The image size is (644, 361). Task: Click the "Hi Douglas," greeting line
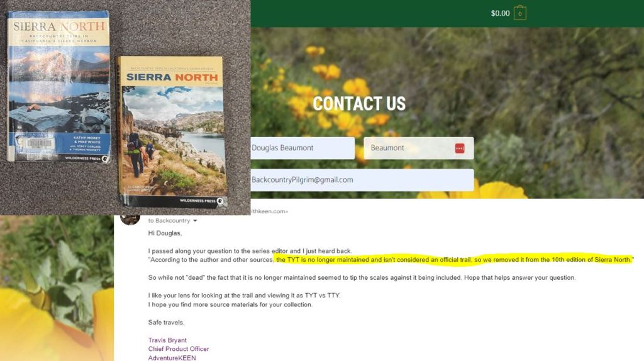(165, 233)
